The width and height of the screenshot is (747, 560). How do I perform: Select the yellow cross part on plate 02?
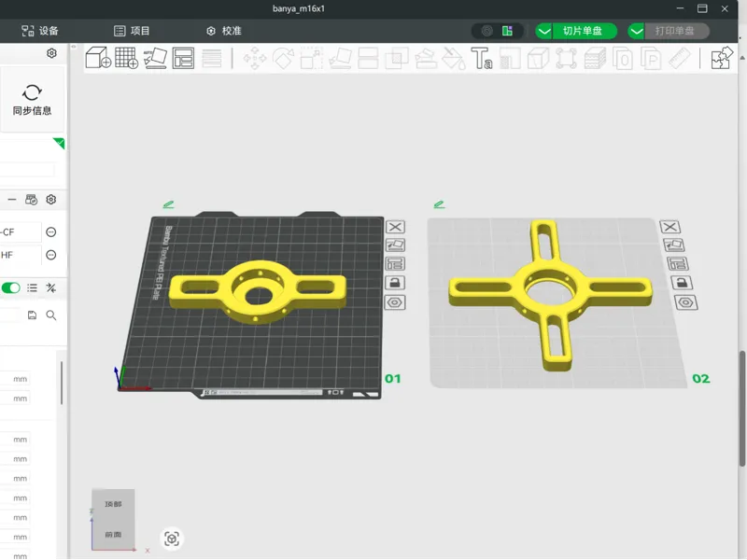550,294
